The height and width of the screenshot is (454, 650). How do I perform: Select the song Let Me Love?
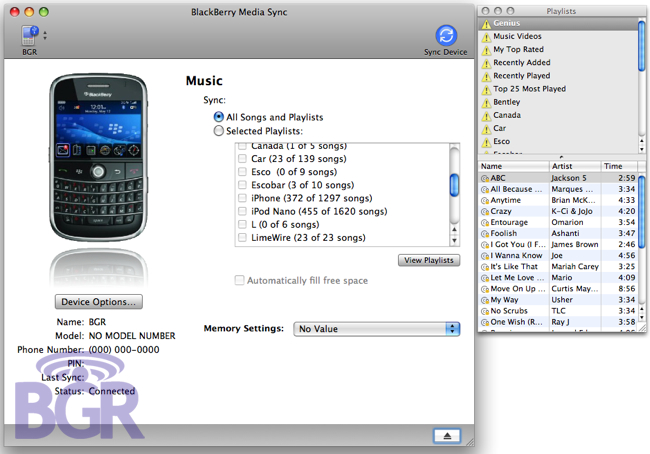(x=558, y=278)
